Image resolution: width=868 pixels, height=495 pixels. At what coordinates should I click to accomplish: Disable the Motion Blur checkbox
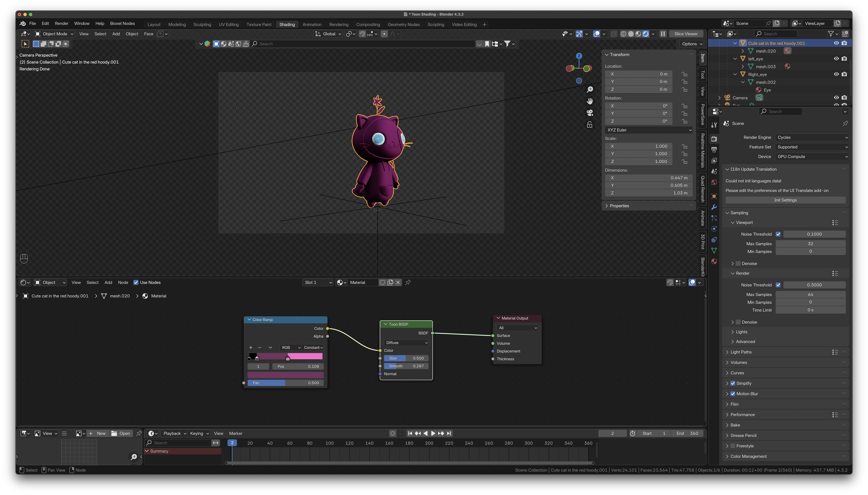733,394
